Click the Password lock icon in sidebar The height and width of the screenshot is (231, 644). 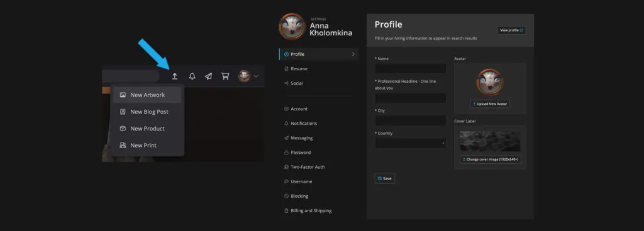286,153
